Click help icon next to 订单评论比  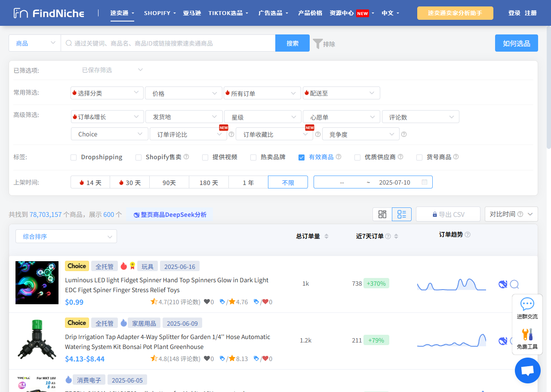tap(231, 134)
